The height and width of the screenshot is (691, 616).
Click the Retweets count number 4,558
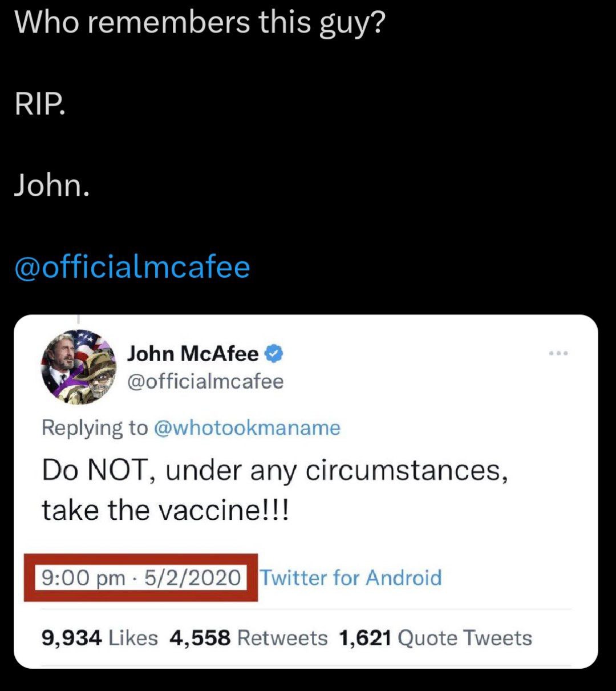point(200,637)
